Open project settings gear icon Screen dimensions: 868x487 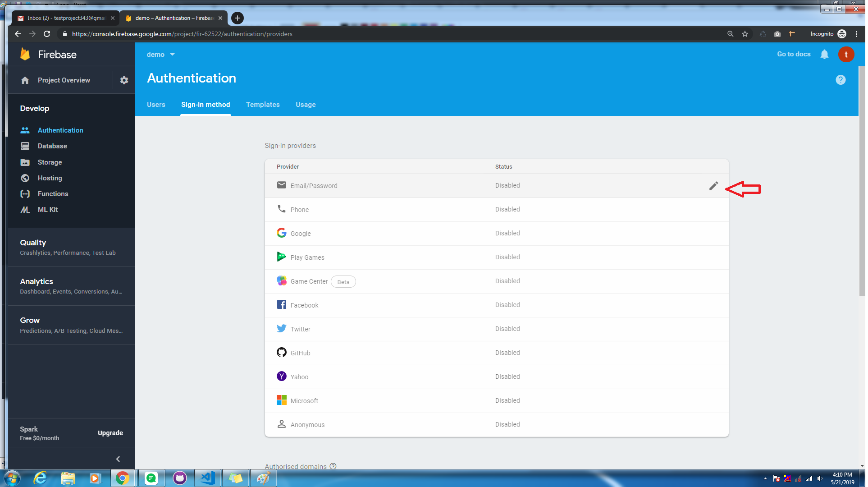[124, 80]
